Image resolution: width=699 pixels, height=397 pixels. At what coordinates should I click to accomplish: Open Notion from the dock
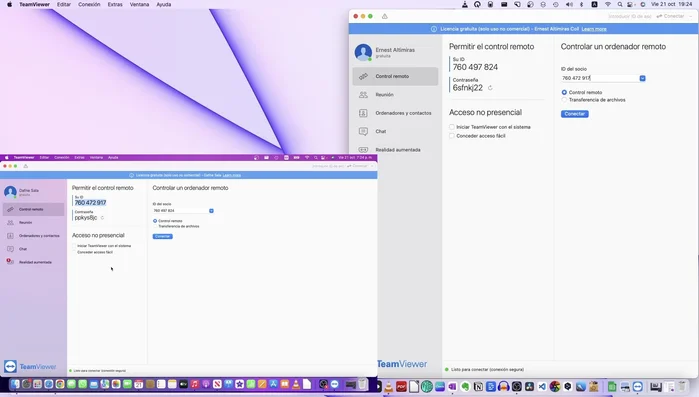478,387
